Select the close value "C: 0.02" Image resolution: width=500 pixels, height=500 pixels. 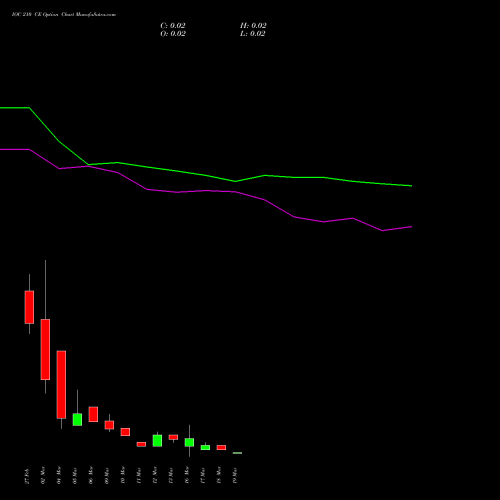(x=173, y=26)
